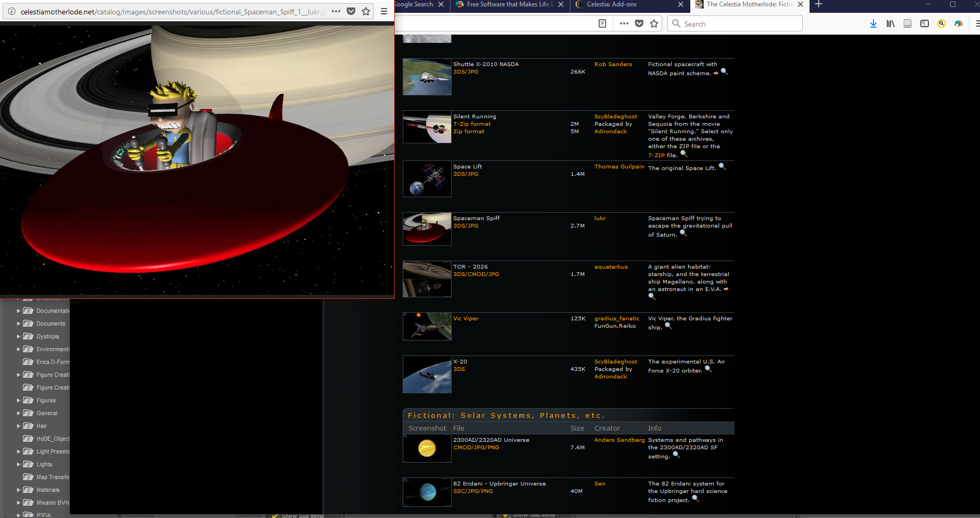Close the Celestia Motherlode tab
980x518 pixels.
point(801,4)
